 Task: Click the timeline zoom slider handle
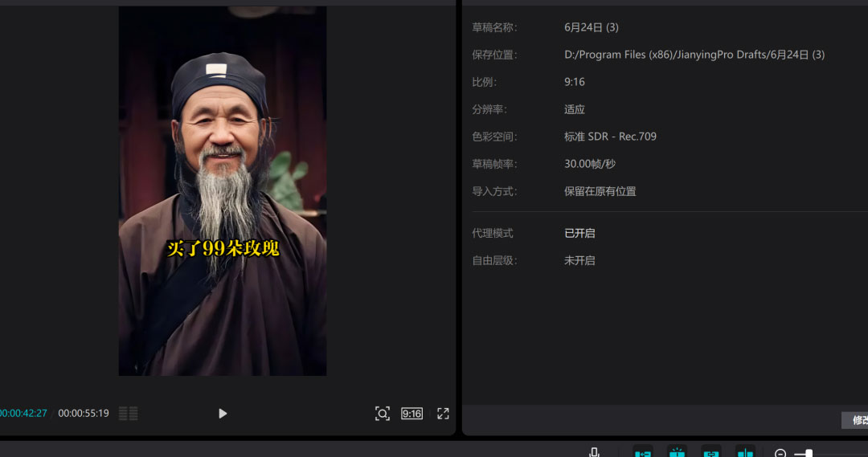(x=809, y=454)
